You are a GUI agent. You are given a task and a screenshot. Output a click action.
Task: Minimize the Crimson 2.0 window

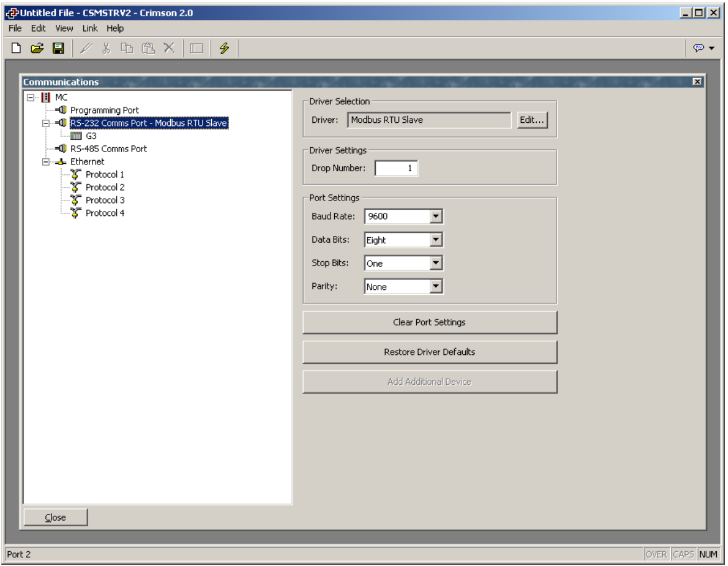tap(685, 13)
